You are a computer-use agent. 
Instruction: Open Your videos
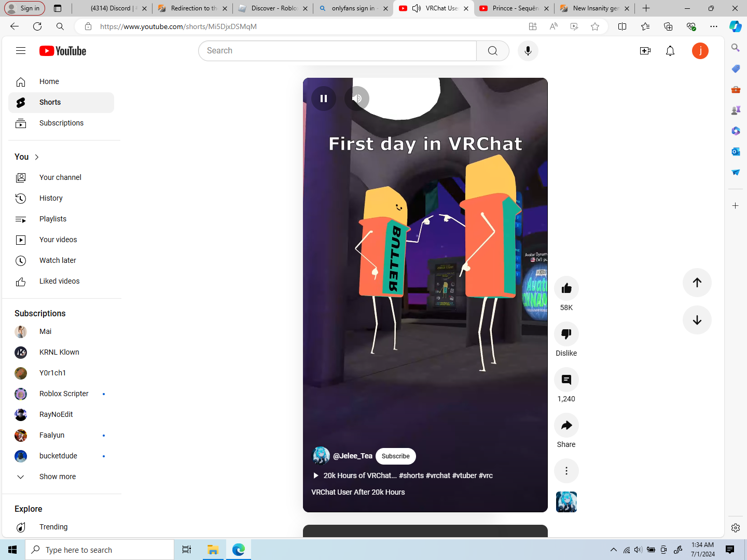pos(61,240)
